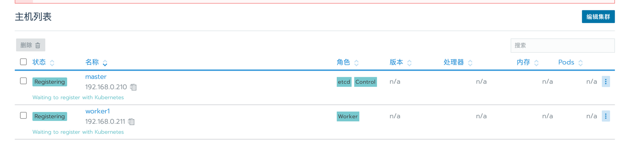Check the master host row checkbox

click(x=23, y=81)
